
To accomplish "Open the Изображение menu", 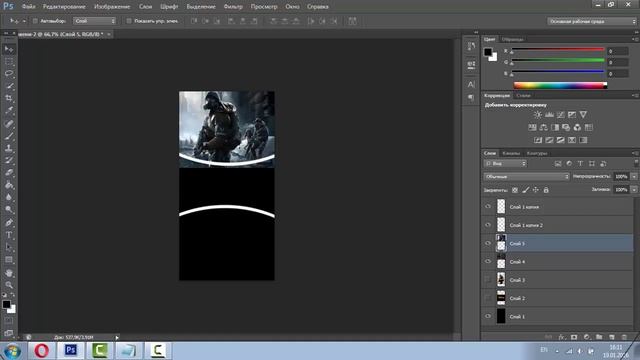I will pos(112,7).
